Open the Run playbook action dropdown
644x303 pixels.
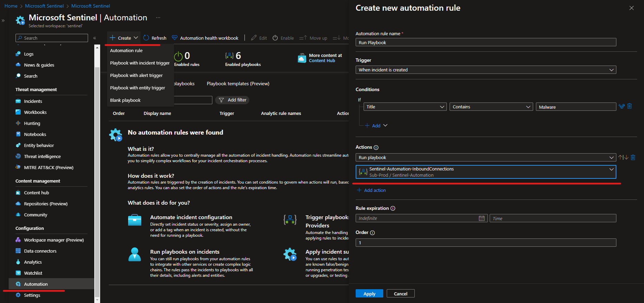point(486,157)
